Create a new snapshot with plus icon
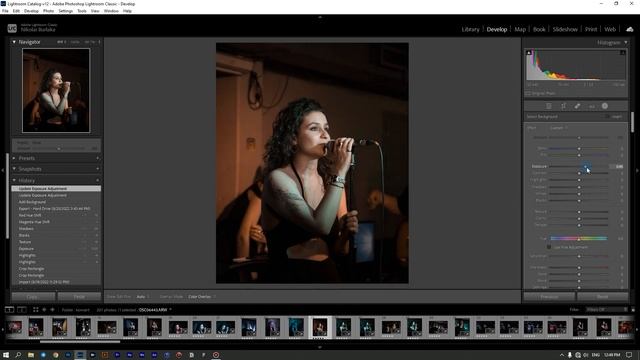 [98, 169]
